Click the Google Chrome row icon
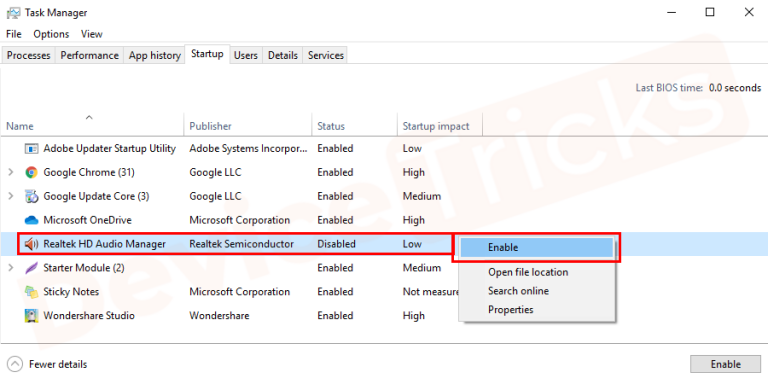768x384 pixels. [31, 172]
